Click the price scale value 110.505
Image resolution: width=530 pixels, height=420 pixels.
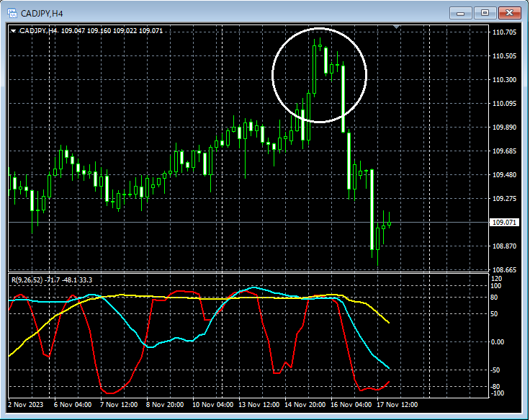coord(504,55)
